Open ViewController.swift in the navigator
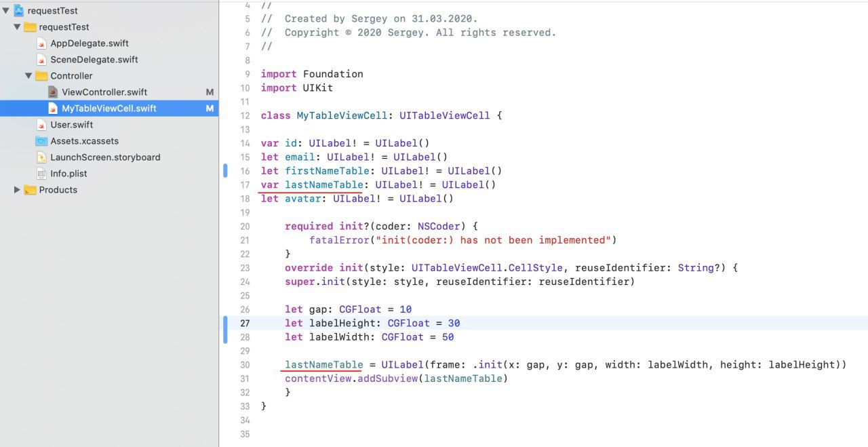Image resolution: width=868 pixels, height=447 pixels. coord(104,92)
